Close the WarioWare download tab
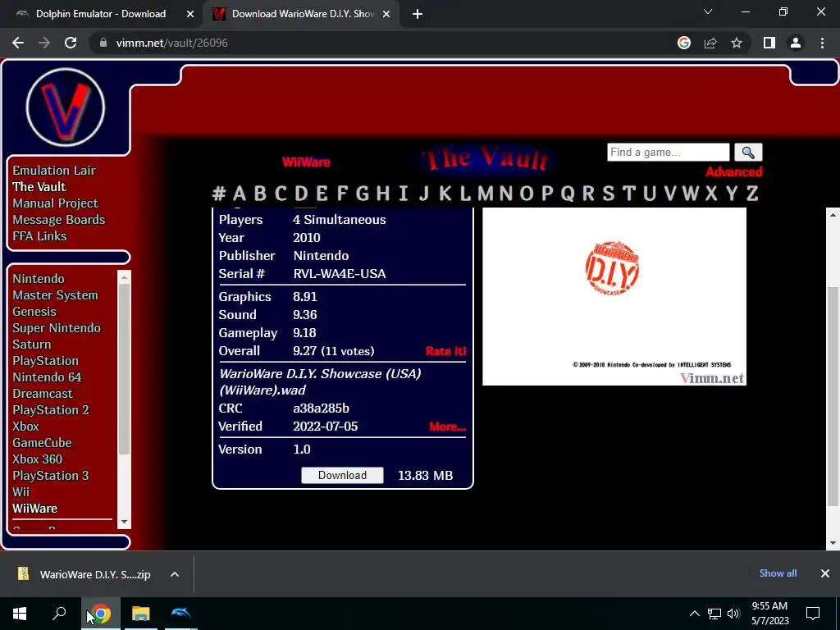This screenshot has height=630, width=840. [386, 14]
